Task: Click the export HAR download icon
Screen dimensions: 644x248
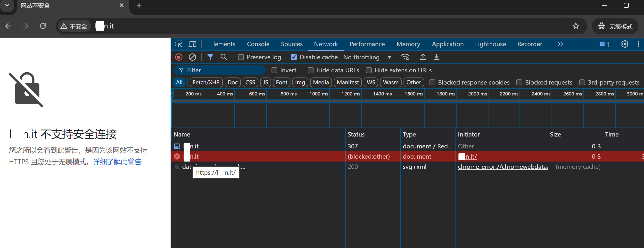Action: coord(436,57)
